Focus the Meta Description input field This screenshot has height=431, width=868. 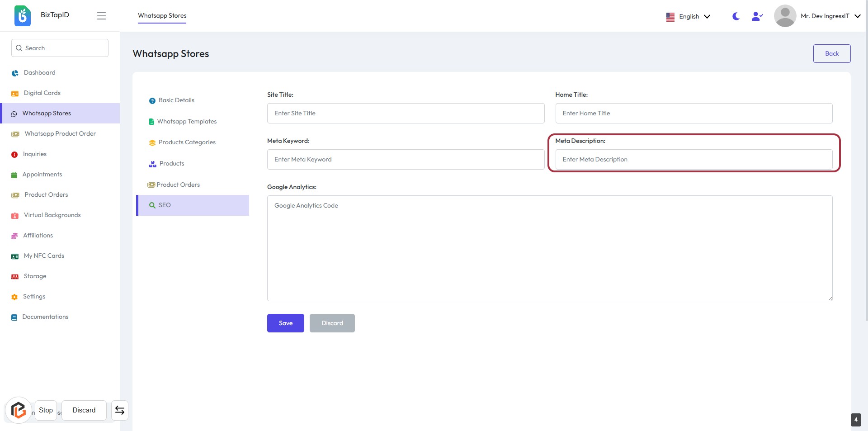[x=693, y=159]
